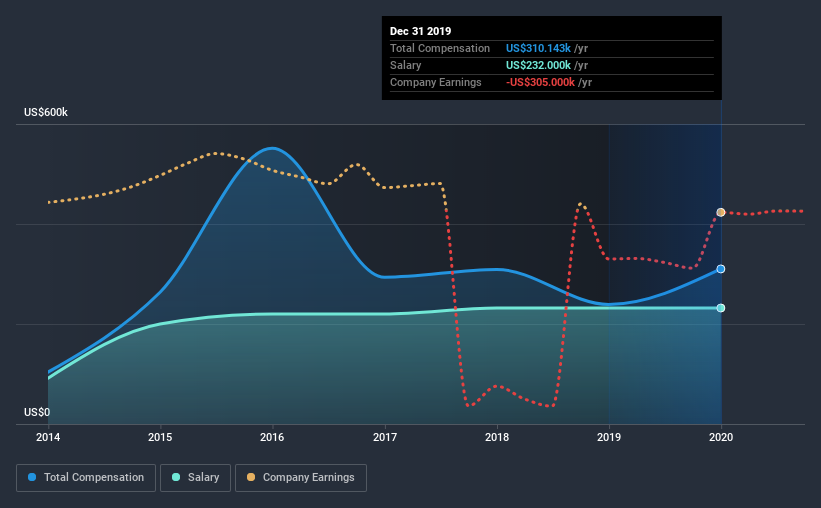This screenshot has width=821, height=508.
Task: Toggle the Salary legend button
Action: [195, 478]
